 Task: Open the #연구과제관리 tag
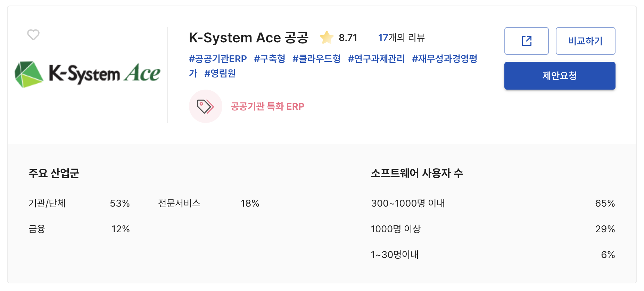376,59
